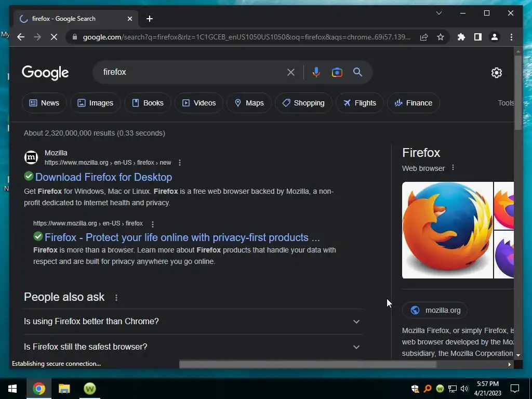Open the purple Firefox logo thumbnail
Image resolution: width=532 pixels, height=399 pixels.
pyautogui.click(x=504, y=255)
